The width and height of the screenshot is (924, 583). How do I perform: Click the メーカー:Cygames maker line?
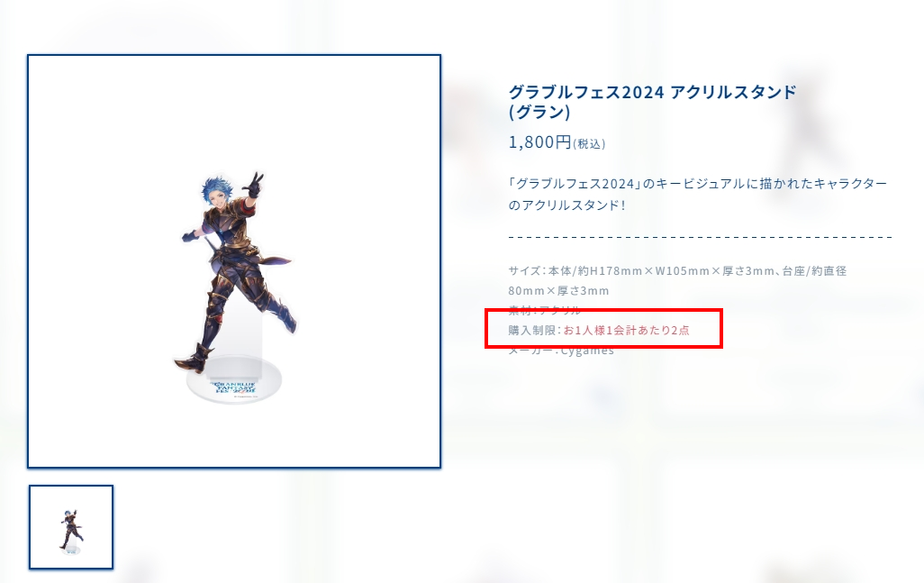coord(561,351)
